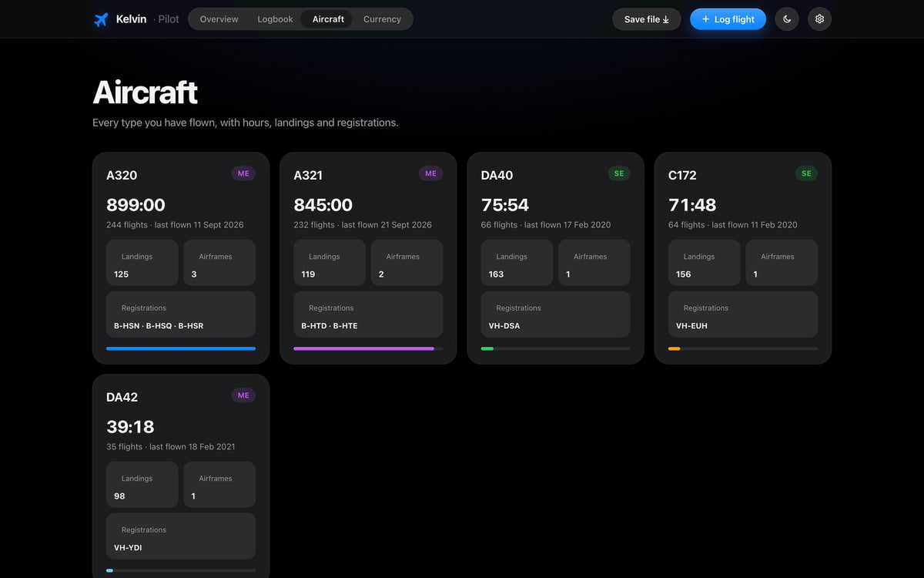Click the A321 hours progress bar
924x578 pixels.
click(x=368, y=348)
